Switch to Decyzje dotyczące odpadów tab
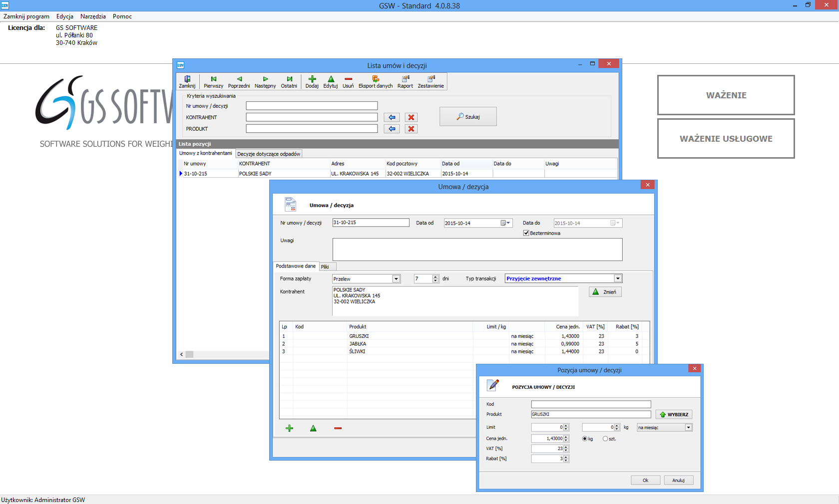 pos(269,154)
